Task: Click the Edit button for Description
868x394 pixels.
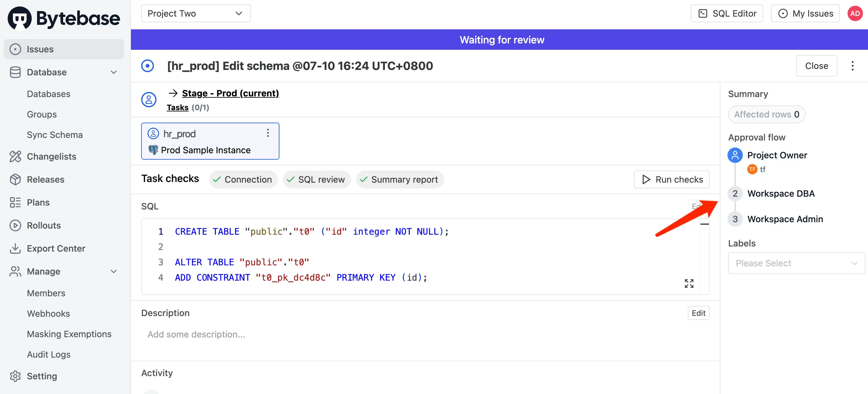Action: click(x=698, y=313)
